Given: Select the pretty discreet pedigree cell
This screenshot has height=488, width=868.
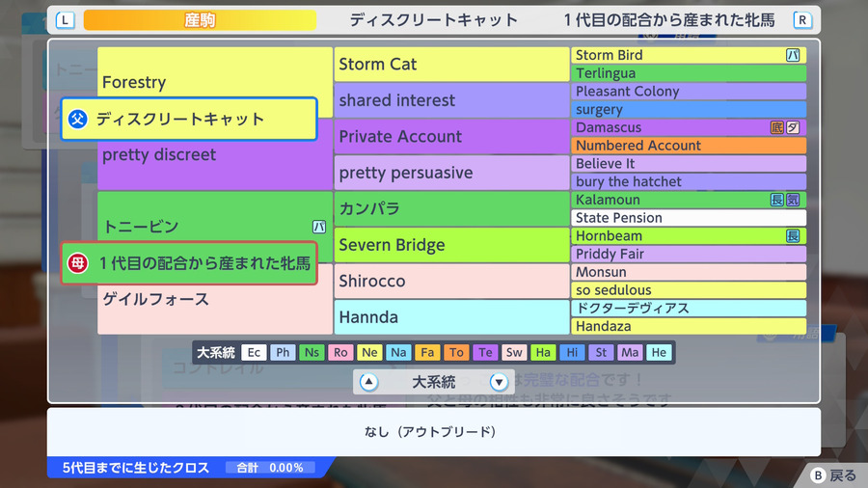Looking at the screenshot, I should (215, 155).
